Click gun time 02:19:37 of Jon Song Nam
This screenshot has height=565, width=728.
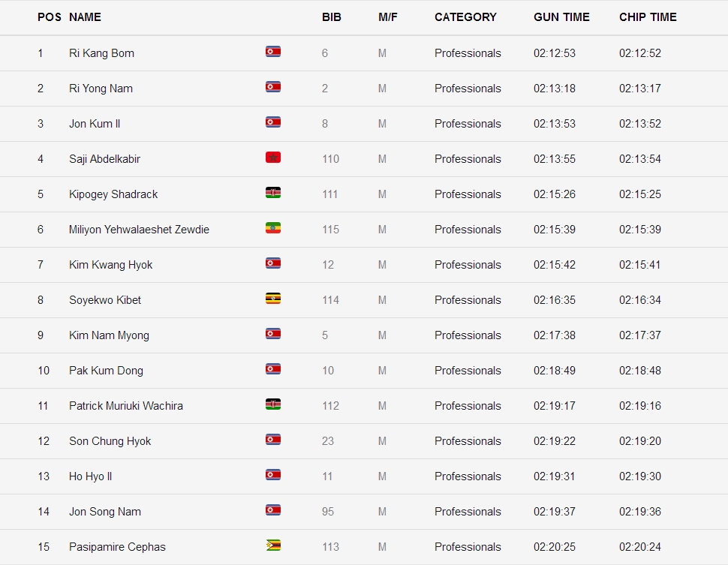pyautogui.click(x=555, y=512)
